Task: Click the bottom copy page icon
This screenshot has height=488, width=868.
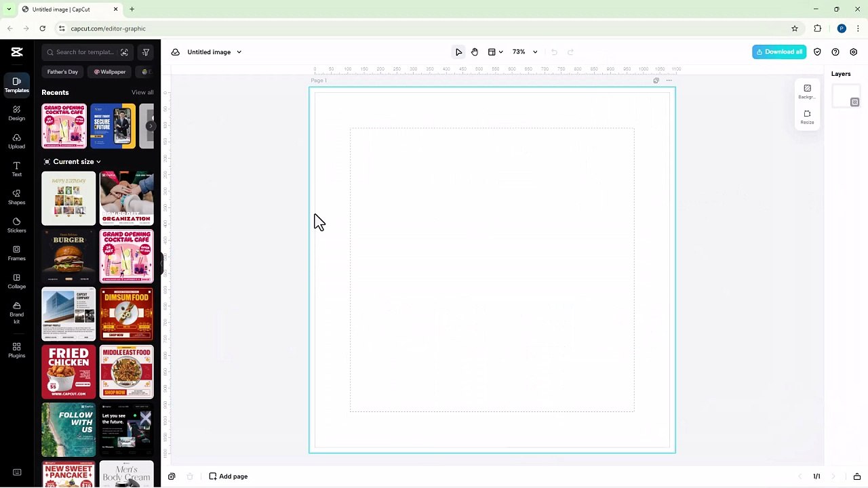Action: (x=172, y=476)
